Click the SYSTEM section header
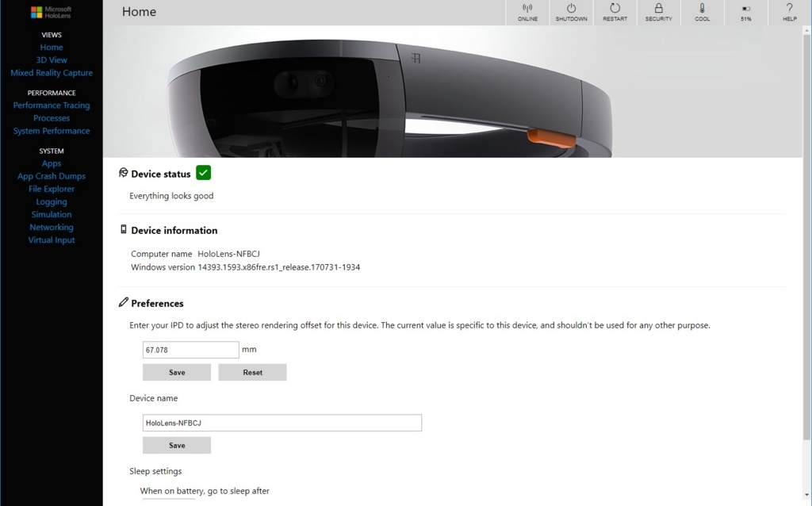 click(52, 151)
